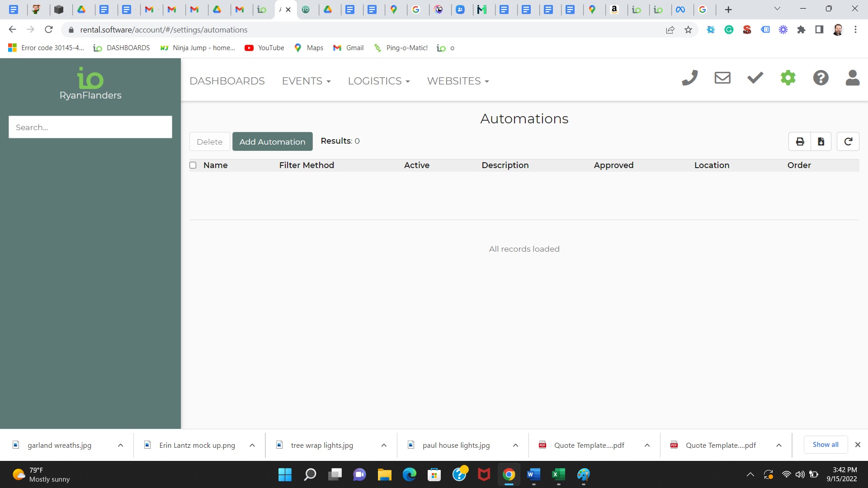Click the print icon button
The height and width of the screenshot is (488, 868).
click(800, 142)
